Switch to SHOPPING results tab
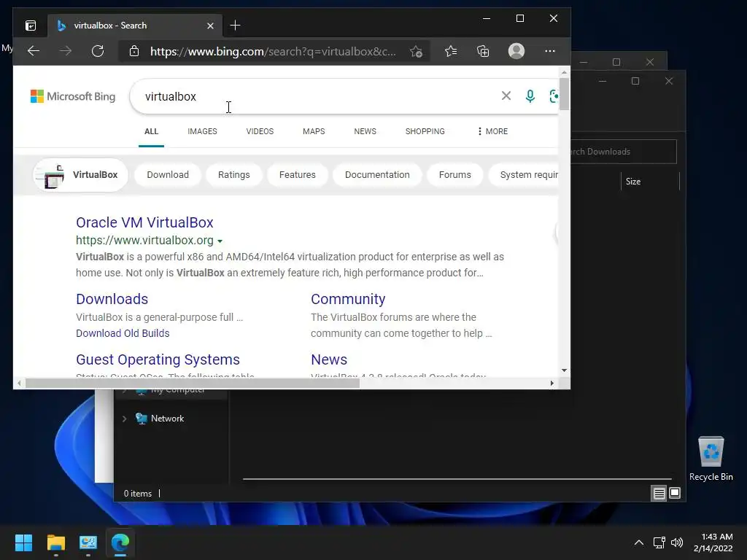This screenshot has height=560, width=747. [x=425, y=131]
